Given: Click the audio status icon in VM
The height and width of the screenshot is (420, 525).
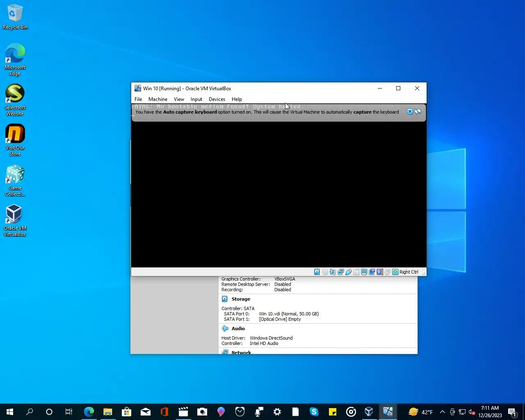Looking at the screenshot, I should pos(333,272).
